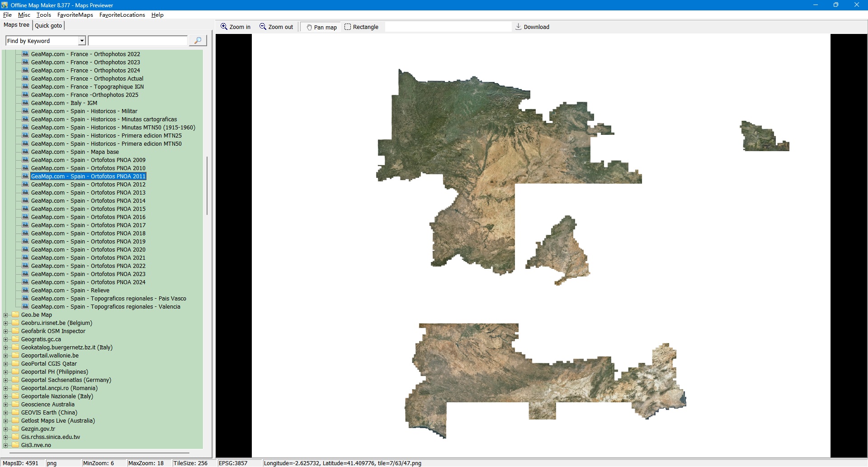Click the Zoom in magnifier icon
The image size is (868, 467).
pyautogui.click(x=224, y=27)
